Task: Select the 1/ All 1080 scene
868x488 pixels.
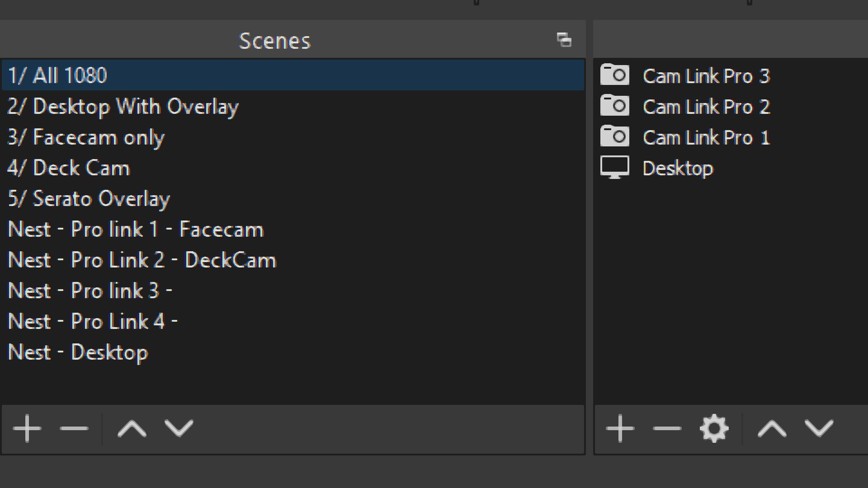Action: coord(293,75)
